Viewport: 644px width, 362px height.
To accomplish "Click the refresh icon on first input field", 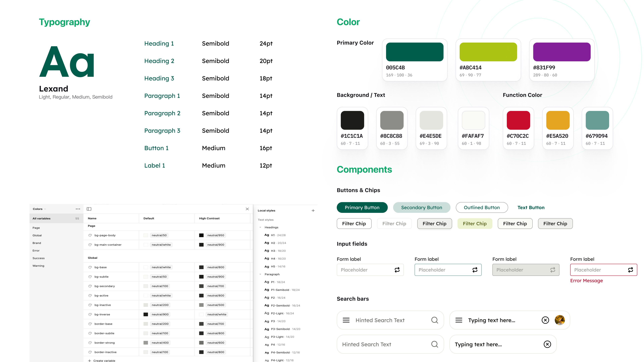I will tap(397, 270).
